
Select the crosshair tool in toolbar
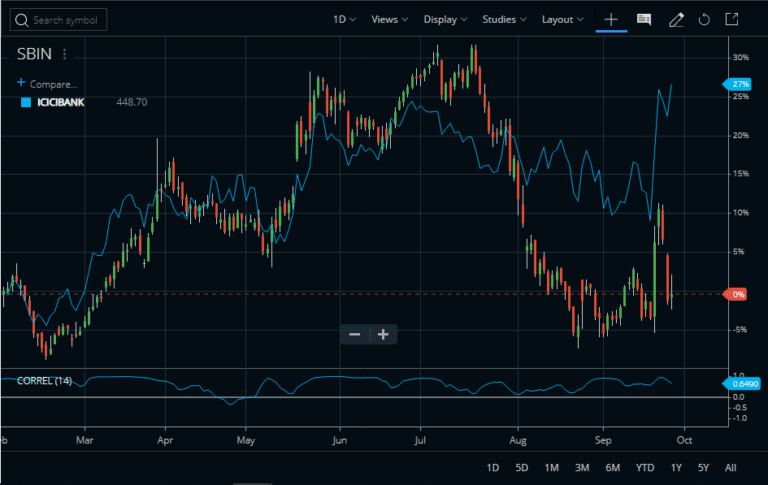(611, 19)
